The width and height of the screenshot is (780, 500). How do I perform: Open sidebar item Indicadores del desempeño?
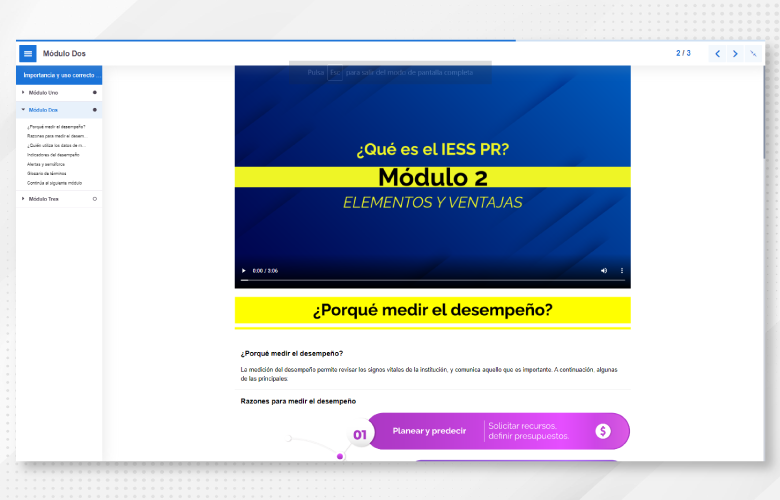[x=53, y=155]
